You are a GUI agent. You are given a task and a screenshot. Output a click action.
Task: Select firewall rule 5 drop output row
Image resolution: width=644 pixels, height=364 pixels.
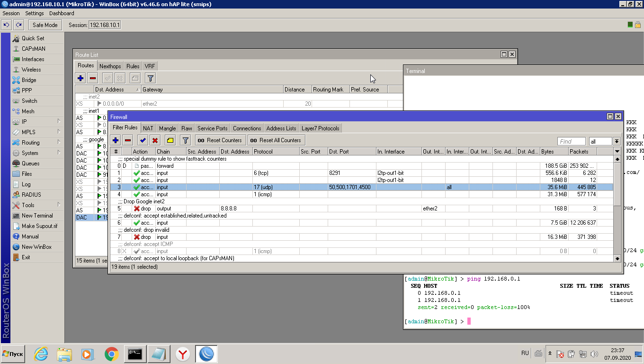pos(362,209)
